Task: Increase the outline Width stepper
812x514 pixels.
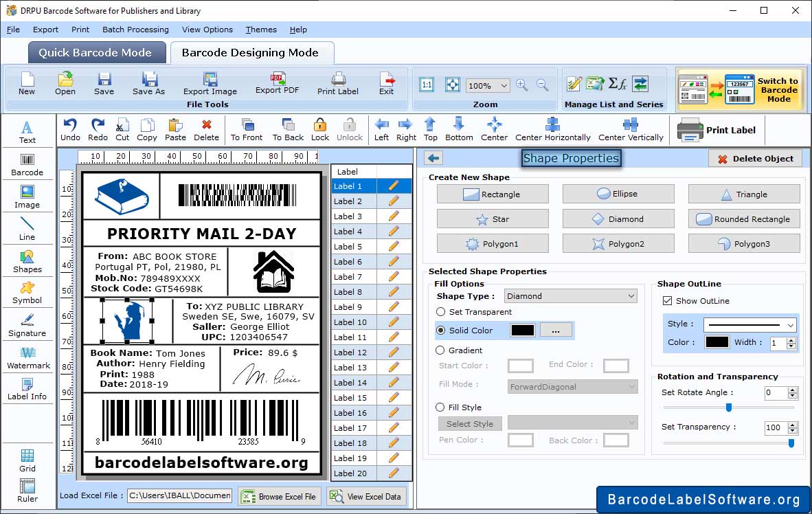Action: [791, 340]
